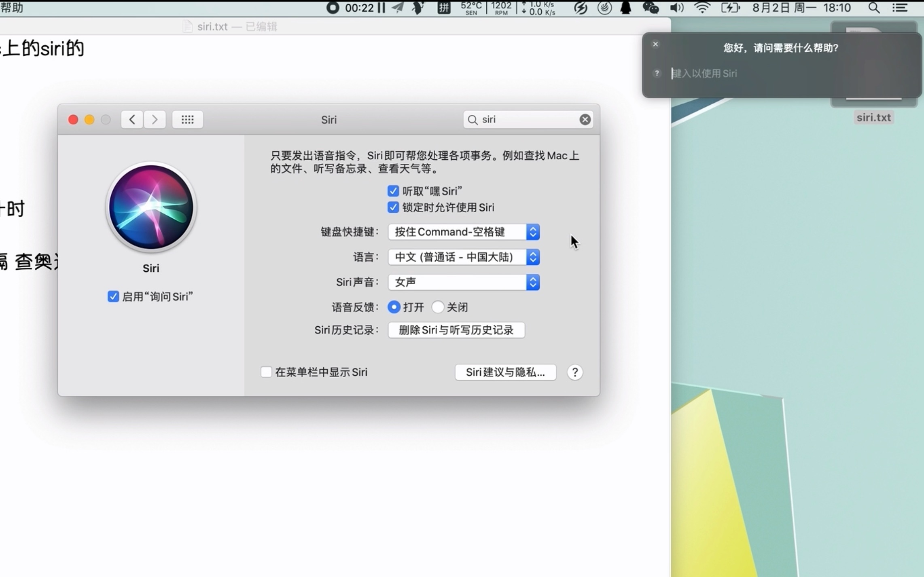The height and width of the screenshot is (577, 924).
Task: Open the battery status menu
Action: pos(730,8)
